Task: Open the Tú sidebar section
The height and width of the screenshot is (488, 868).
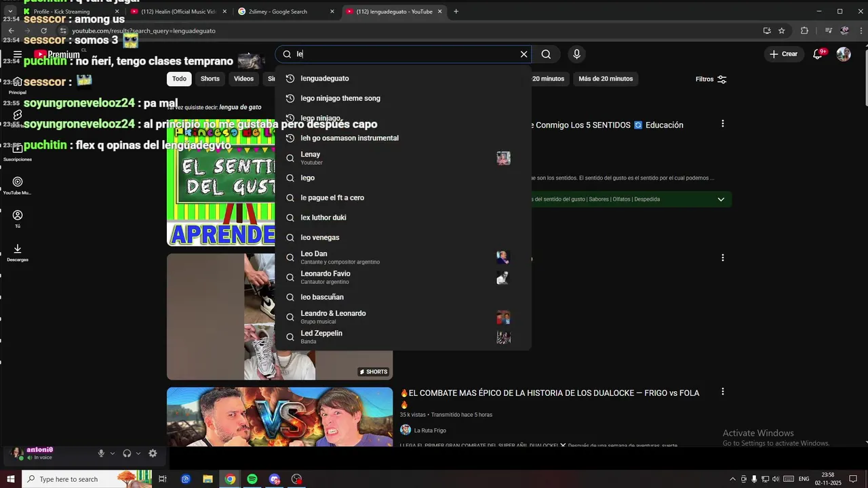Action: 18,219
